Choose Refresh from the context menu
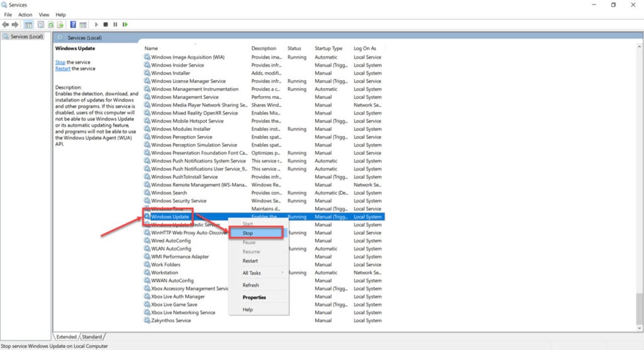Image resolution: width=644 pixels, height=350 pixels. pos(258,285)
